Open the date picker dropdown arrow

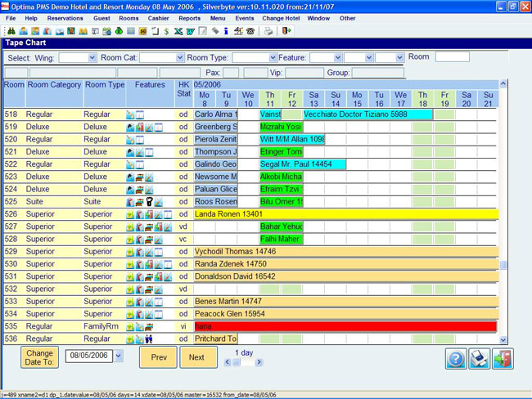118,356
